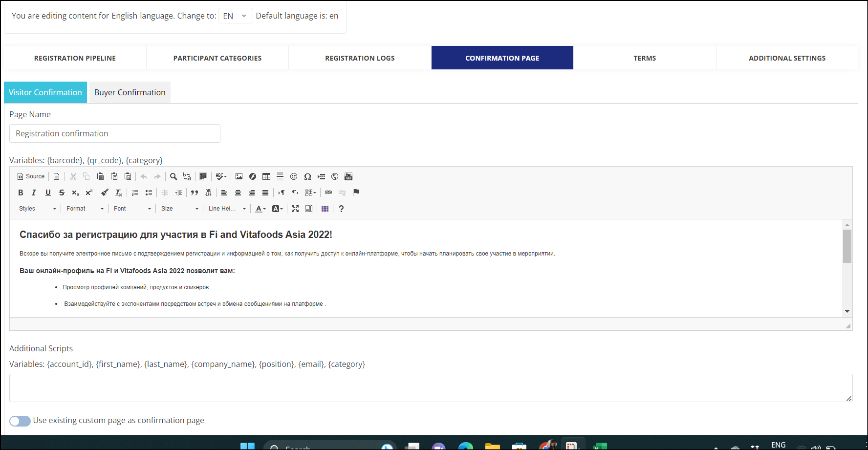Open the Set Language dropdown icon
The height and width of the screenshot is (450, 868).
tap(310, 193)
